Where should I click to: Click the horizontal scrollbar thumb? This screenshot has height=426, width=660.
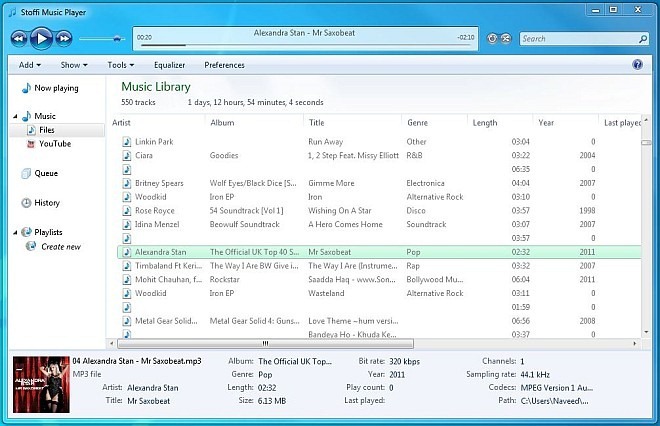[x=266, y=343]
